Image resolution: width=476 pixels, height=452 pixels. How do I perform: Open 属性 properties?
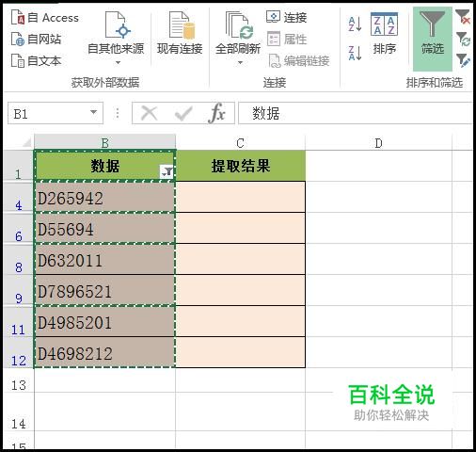click(x=287, y=40)
